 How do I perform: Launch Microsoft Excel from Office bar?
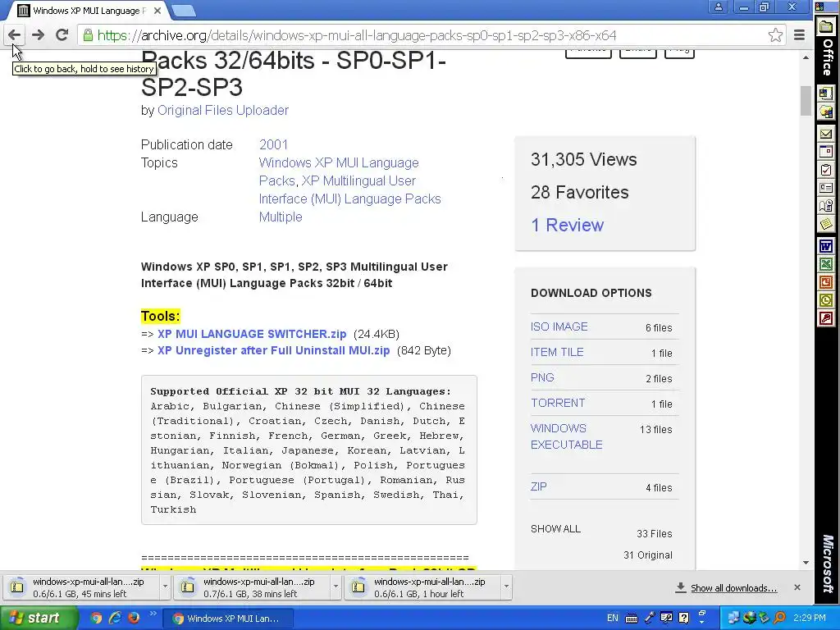pos(826,264)
